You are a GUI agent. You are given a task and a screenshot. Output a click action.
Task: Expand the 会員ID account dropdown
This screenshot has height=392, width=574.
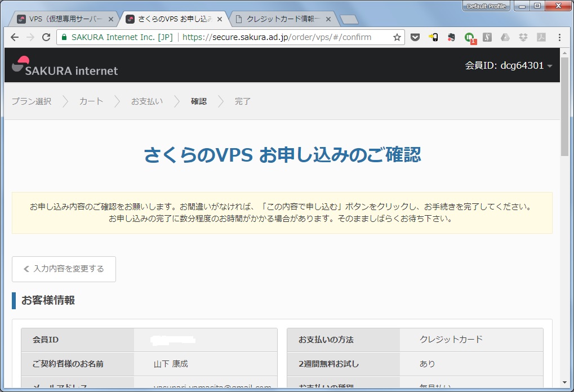pos(509,65)
